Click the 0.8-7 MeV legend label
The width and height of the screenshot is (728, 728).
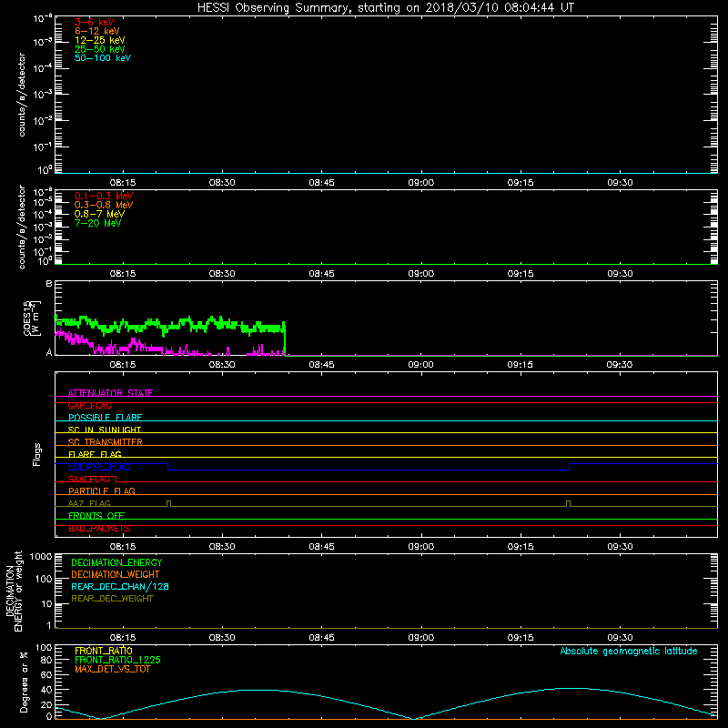click(x=99, y=214)
